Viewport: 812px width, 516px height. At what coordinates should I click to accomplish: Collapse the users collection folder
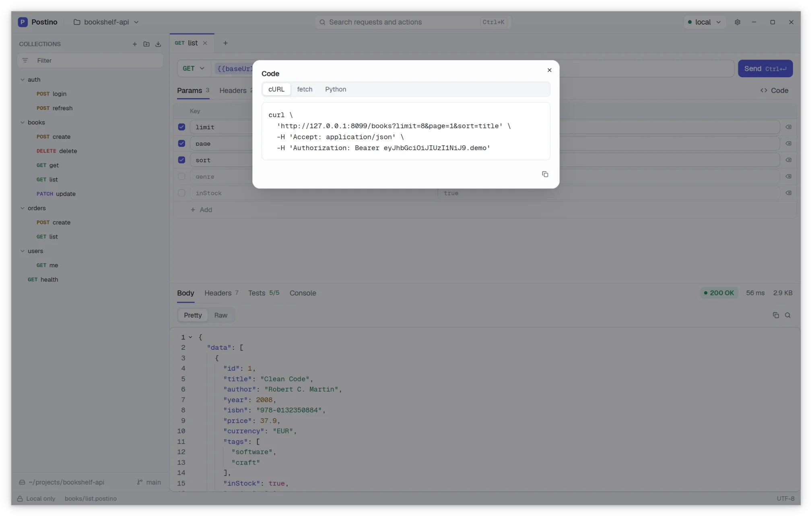[x=23, y=251]
